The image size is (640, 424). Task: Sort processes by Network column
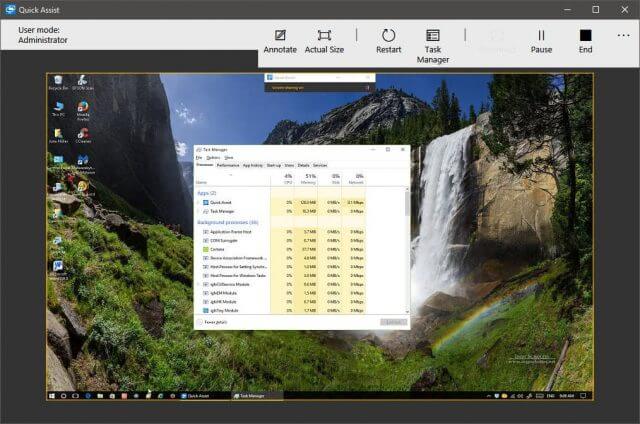[353, 179]
